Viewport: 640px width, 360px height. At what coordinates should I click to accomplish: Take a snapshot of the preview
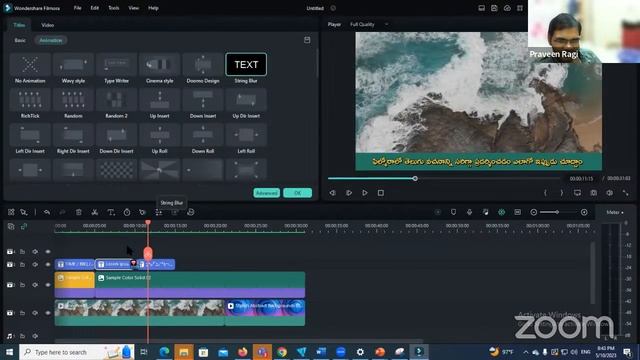593,193
